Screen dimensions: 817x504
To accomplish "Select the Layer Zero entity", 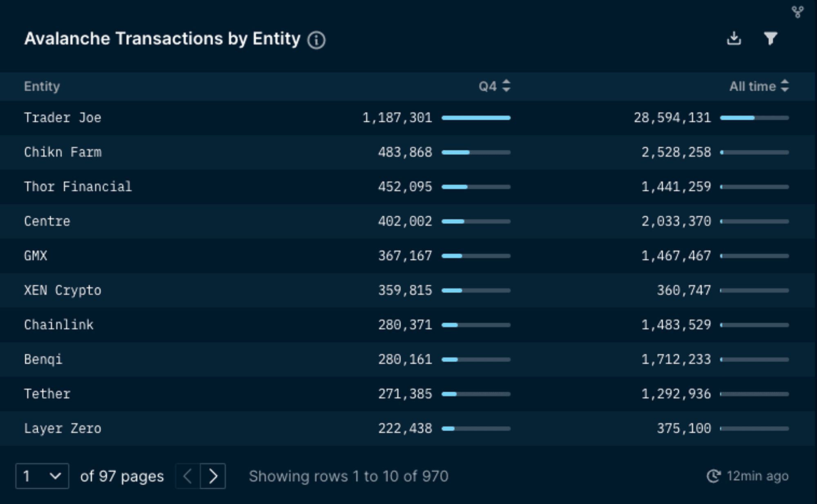I will coord(63,428).
